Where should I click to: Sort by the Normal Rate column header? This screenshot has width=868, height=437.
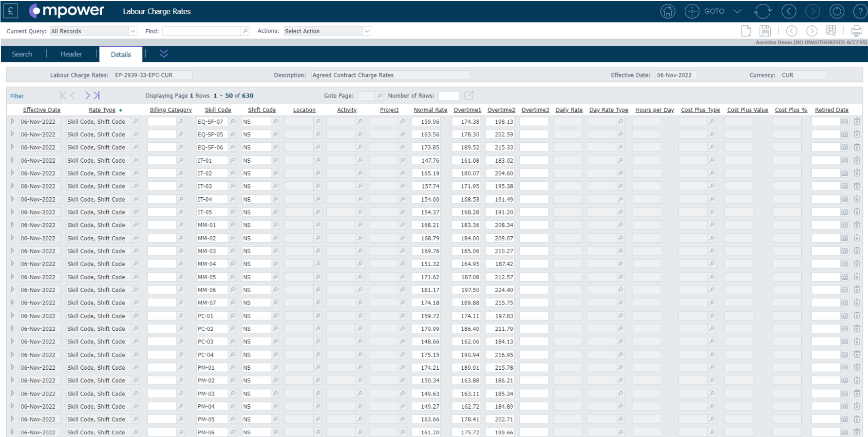point(430,110)
